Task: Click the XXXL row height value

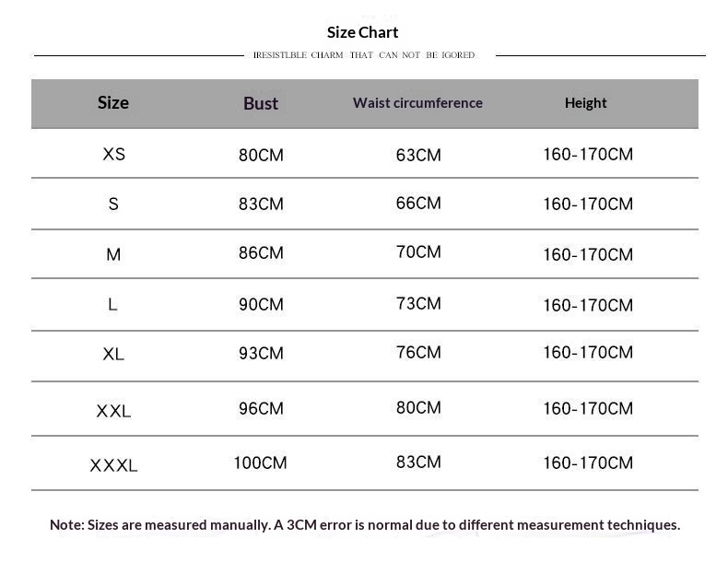Action: click(588, 462)
